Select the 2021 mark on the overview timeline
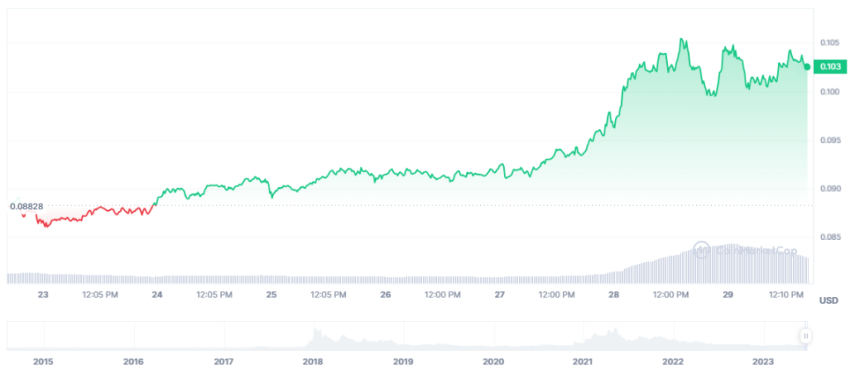Image resolution: width=860 pixels, height=379 pixels. [583, 362]
